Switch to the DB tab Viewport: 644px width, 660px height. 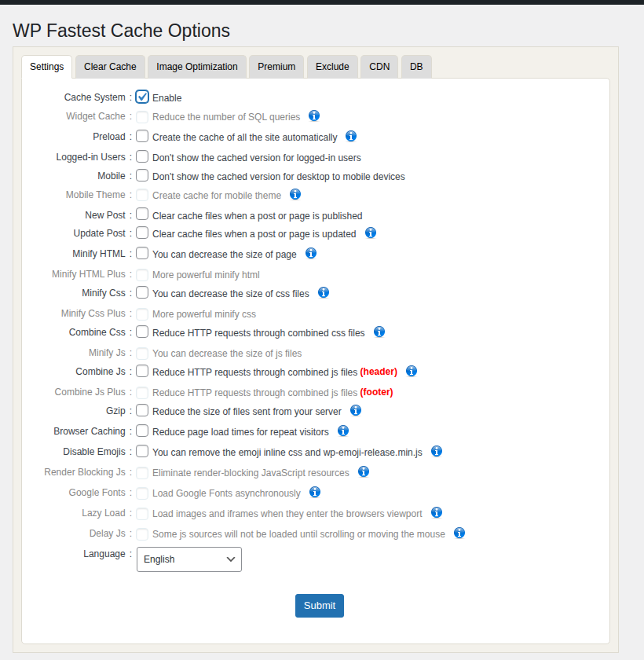tap(416, 67)
